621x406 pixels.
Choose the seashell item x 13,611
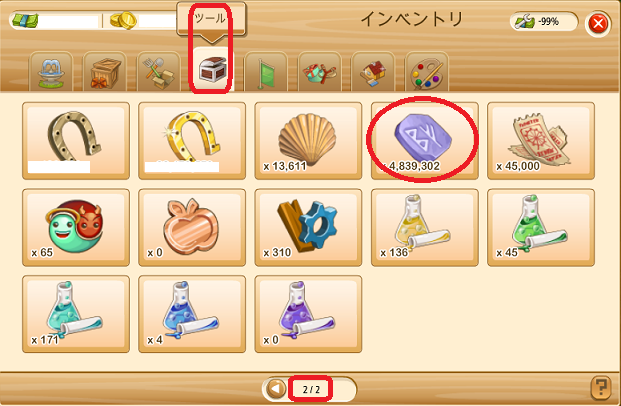pos(308,141)
